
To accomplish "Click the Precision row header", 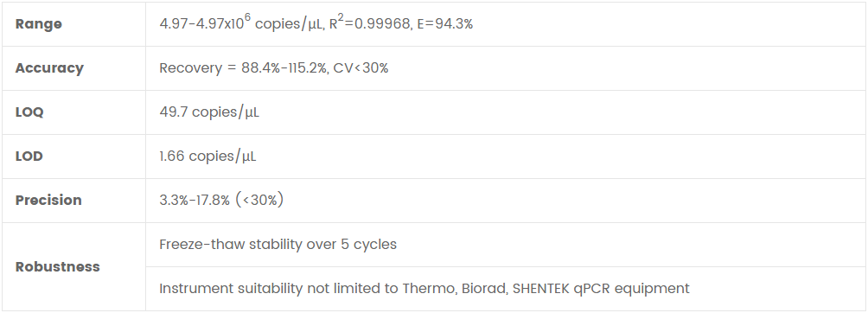I will pyautogui.click(x=48, y=200).
